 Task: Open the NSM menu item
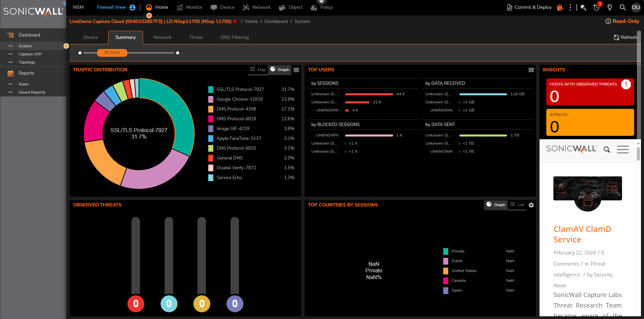(78, 7)
